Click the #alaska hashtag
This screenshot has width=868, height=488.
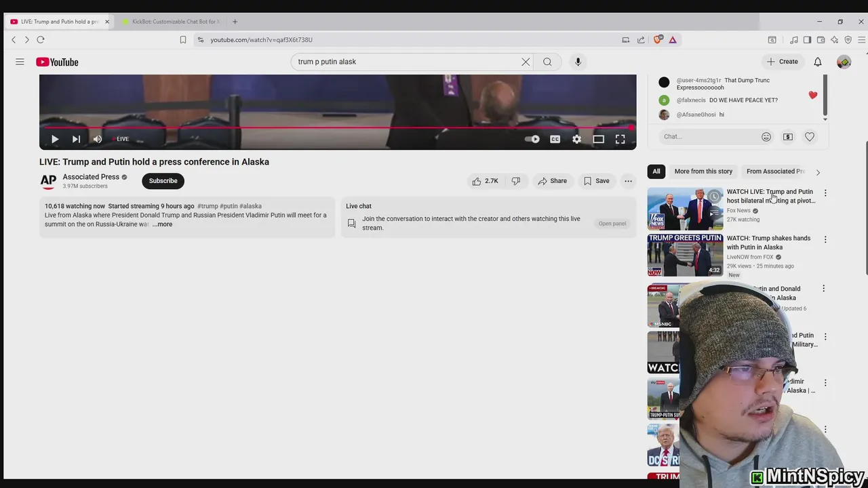250,206
